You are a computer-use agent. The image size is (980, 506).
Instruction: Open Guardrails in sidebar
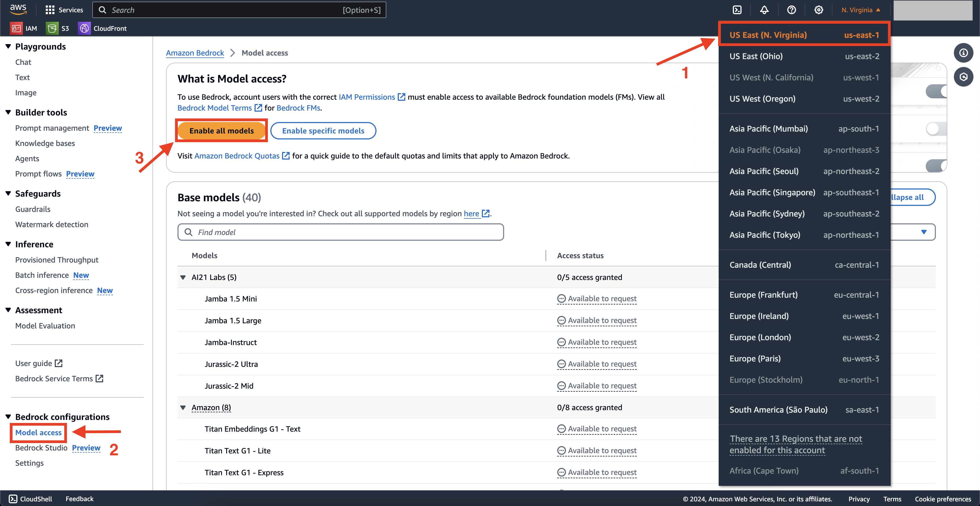[x=33, y=209]
